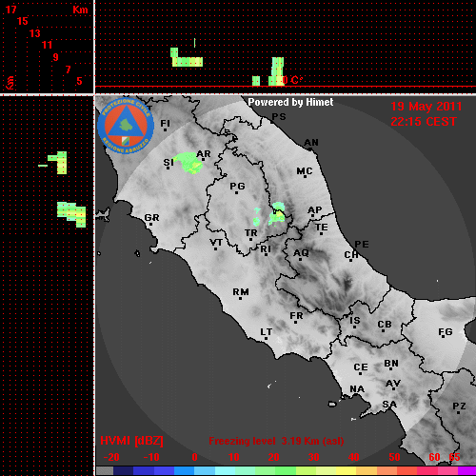Click the Protezione Civile Regione Abruzzo logo

(126, 127)
